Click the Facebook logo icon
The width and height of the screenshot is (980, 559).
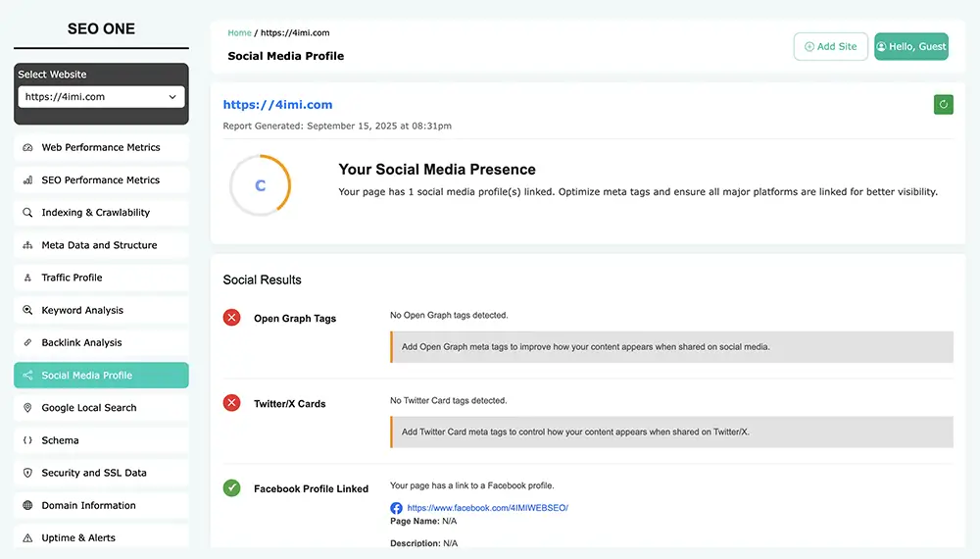click(396, 508)
